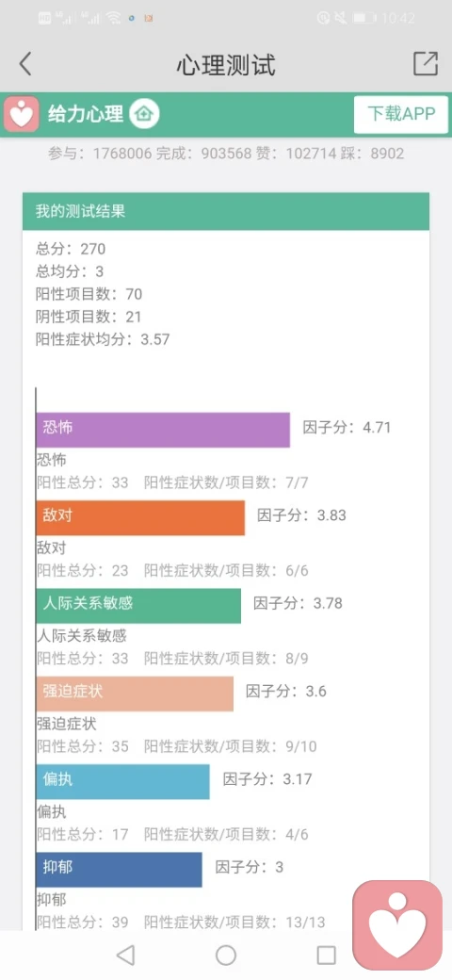Click the 下载APP button
The width and height of the screenshot is (452, 980).
[401, 114]
